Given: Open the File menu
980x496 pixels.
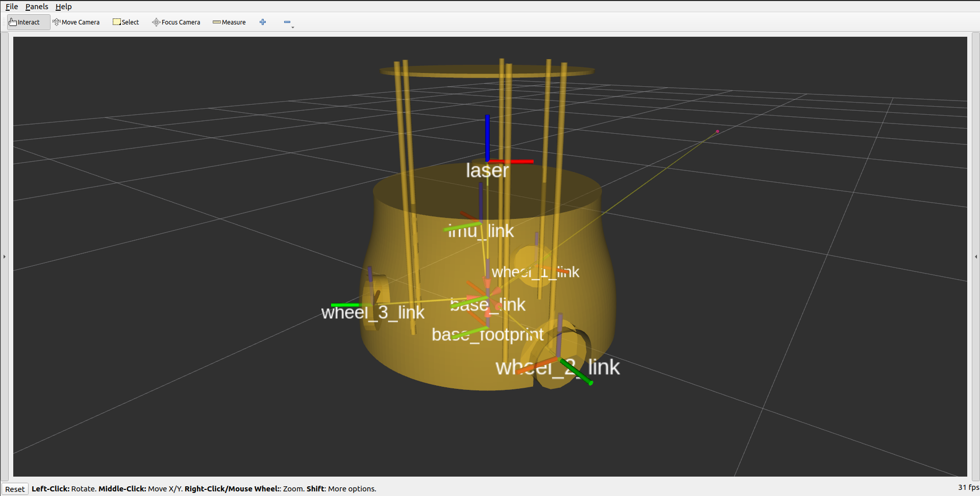Looking at the screenshot, I should pos(12,7).
